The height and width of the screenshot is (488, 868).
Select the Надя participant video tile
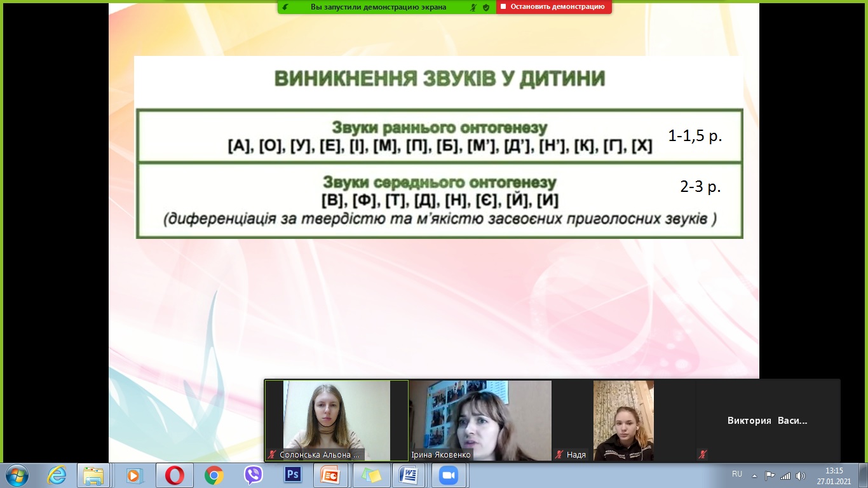click(623, 420)
